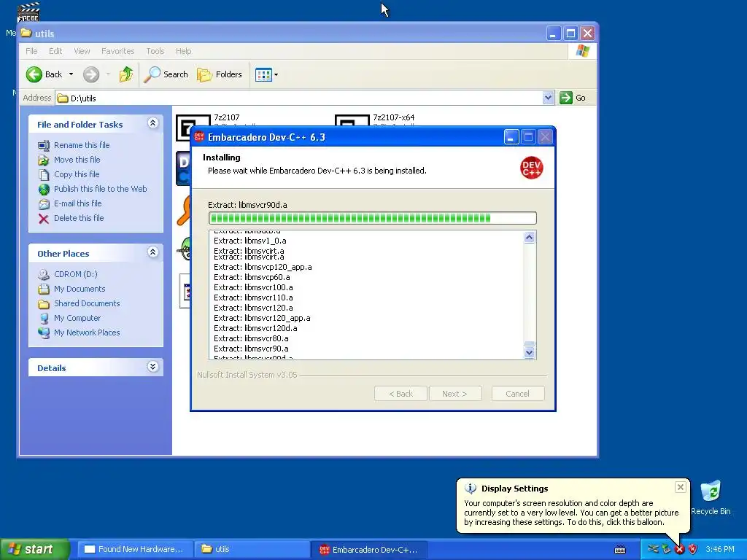Screen dimensions: 747x560
Task: Open the Tools menu
Action: click(x=155, y=51)
